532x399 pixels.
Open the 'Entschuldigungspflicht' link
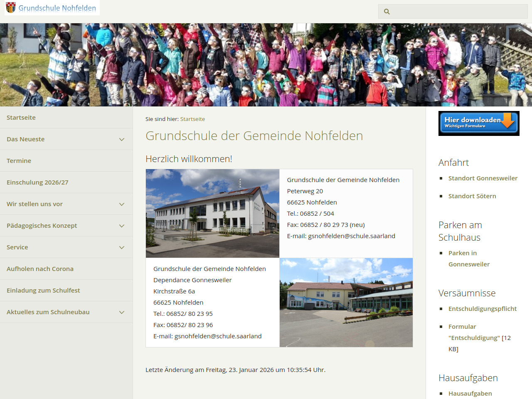[x=482, y=309]
